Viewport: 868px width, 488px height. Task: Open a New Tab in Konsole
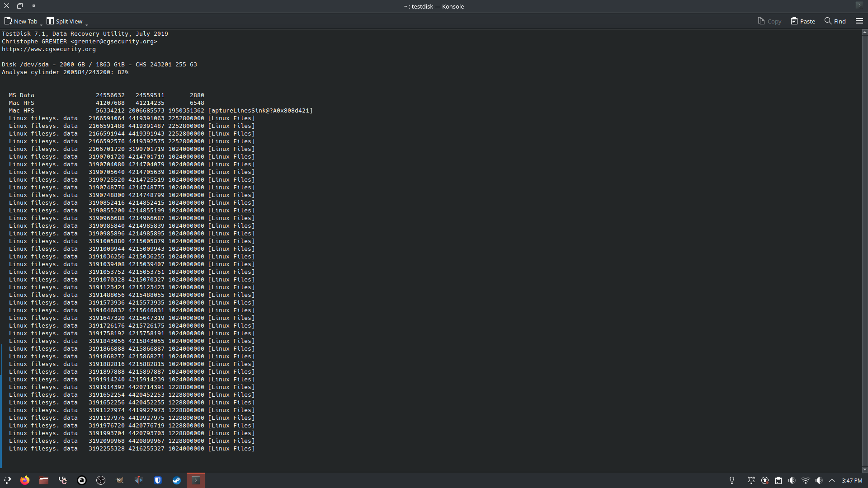point(21,21)
